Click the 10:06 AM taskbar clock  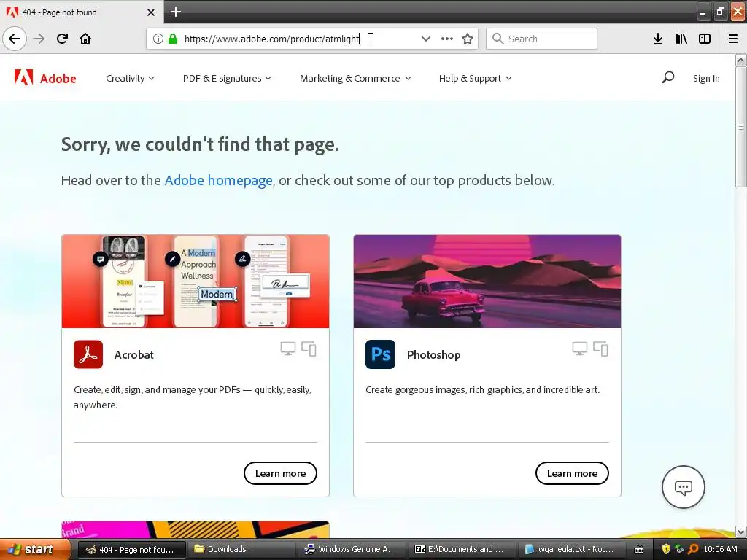720,549
